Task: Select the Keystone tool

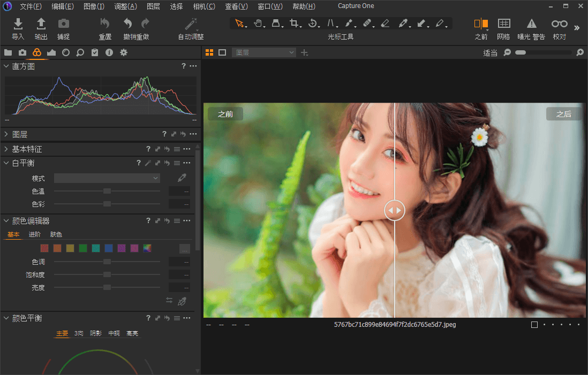Action: 276,23
